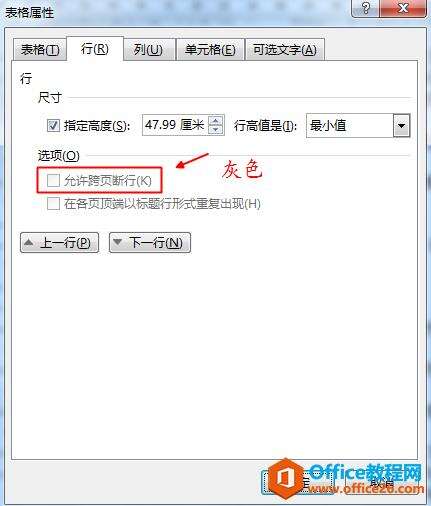
Task: Select the 最小值 combo box field
Action: pos(358,126)
